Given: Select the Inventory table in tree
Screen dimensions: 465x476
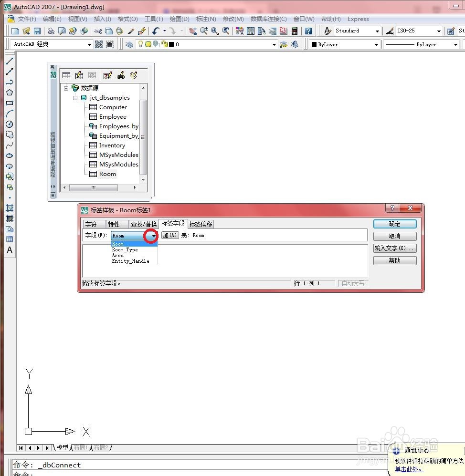Looking at the screenshot, I should [112, 145].
